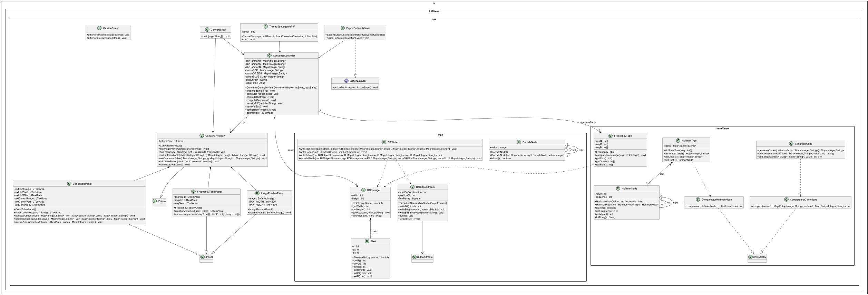Screen dimensions: 868x295
Task: Click the mpif package label
Action: [440, 135]
